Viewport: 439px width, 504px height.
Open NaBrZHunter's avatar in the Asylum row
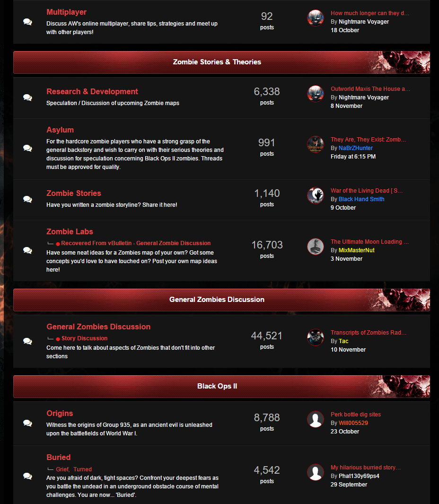(x=315, y=144)
